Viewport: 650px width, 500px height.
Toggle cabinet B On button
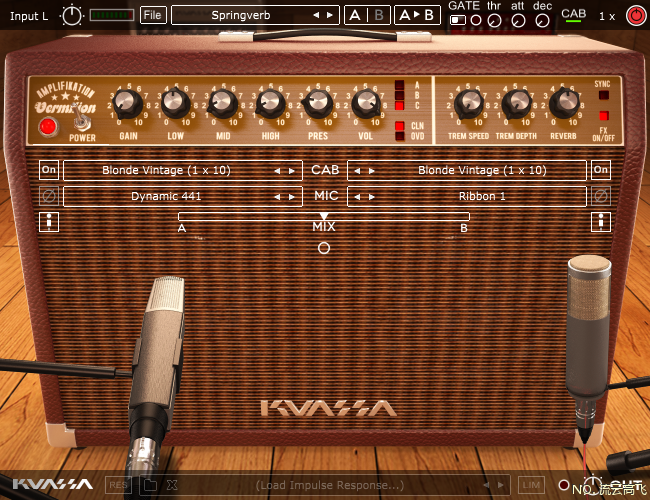pyautogui.click(x=601, y=170)
